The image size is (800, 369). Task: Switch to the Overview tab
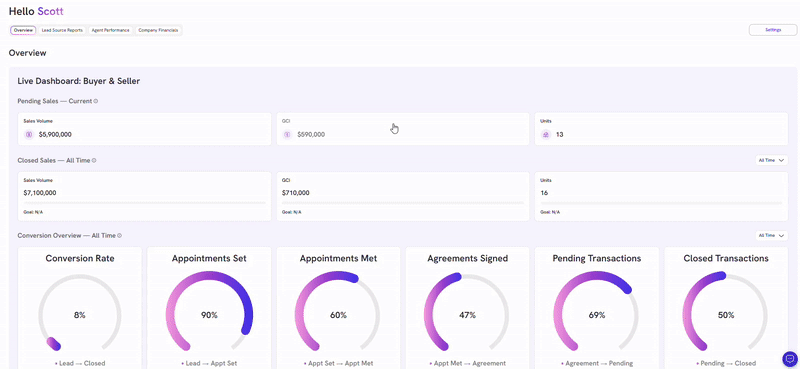[23, 30]
